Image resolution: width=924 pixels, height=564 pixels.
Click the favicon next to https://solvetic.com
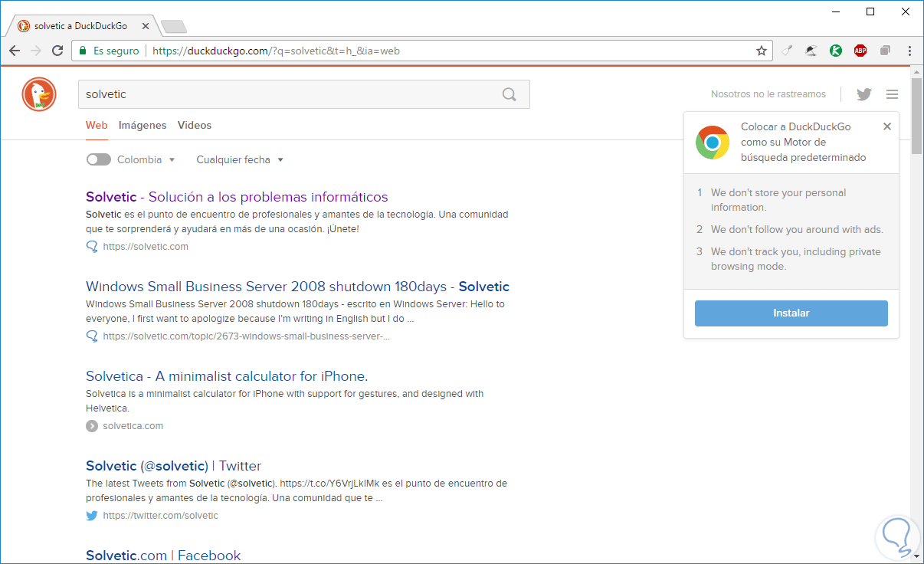point(92,247)
